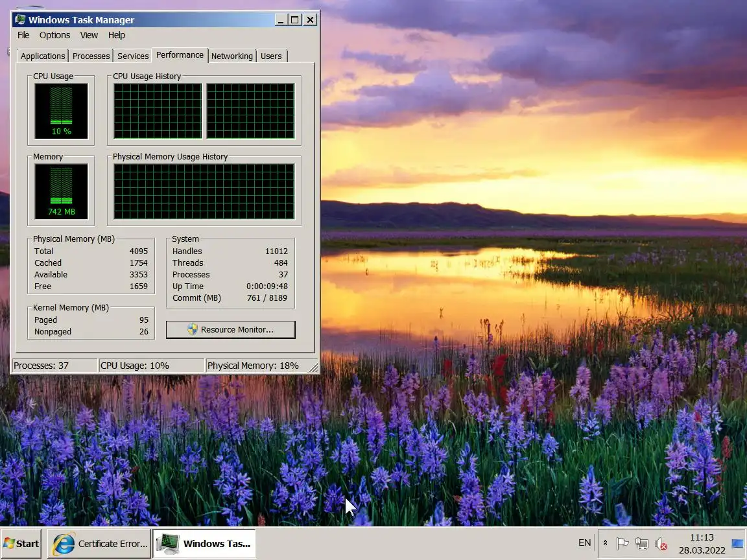The image size is (747, 560).
Task: Click the status bar Physical Memory: 18% entry
Action: point(257,366)
